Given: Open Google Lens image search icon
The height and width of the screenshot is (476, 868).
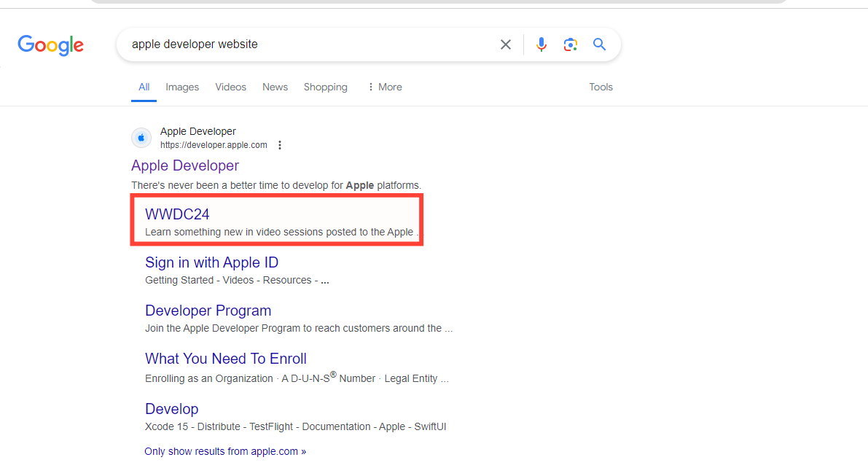Looking at the screenshot, I should coord(570,44).
